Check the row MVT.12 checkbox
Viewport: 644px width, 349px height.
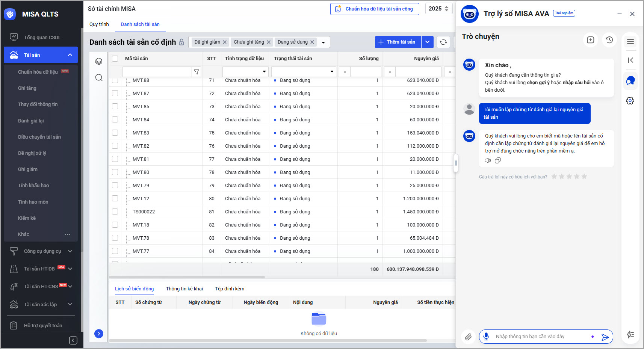tap(115, 198)
